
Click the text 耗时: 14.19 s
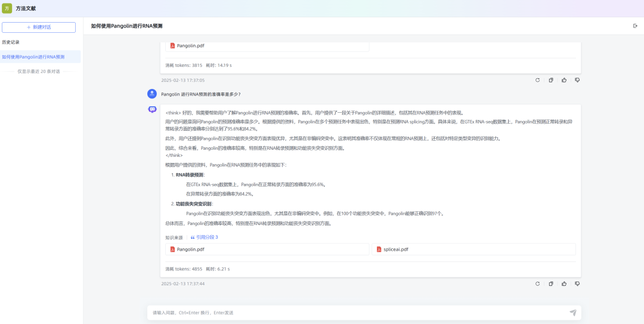pyautogui.click(x=219, y=66)
